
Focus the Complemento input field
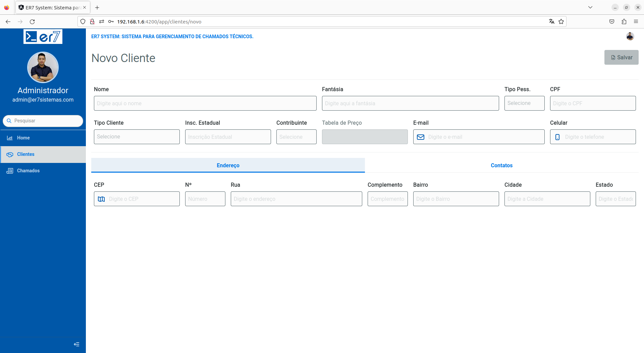(x=388, y=199)
